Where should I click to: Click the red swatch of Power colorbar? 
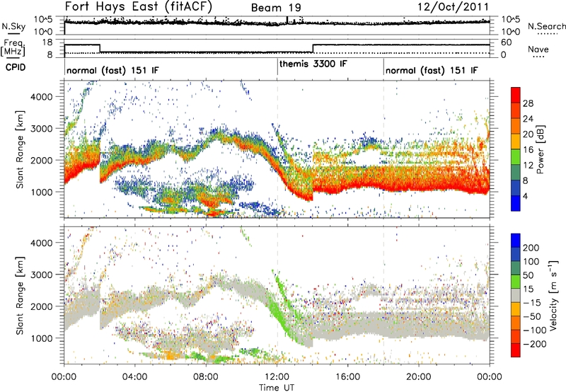(x=516, y=93)
